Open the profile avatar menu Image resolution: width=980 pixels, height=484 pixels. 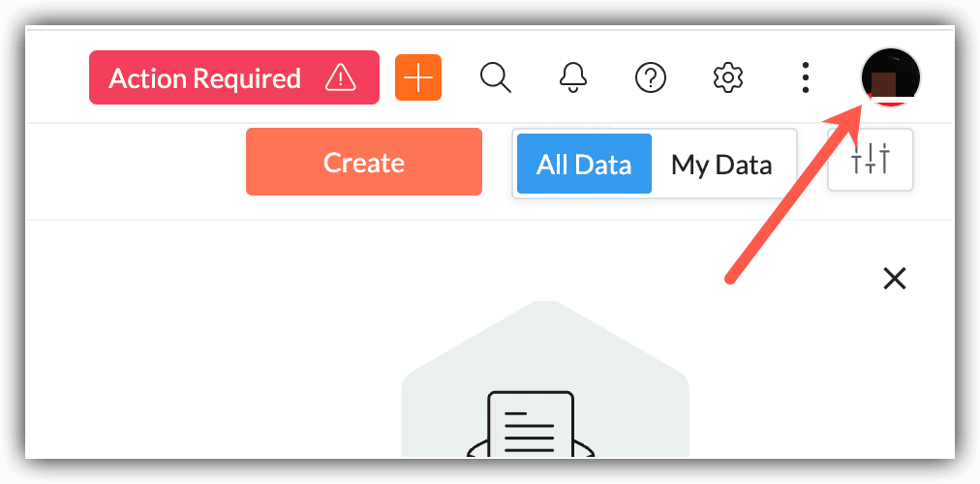pyautogui.click(x=891, y=76)
